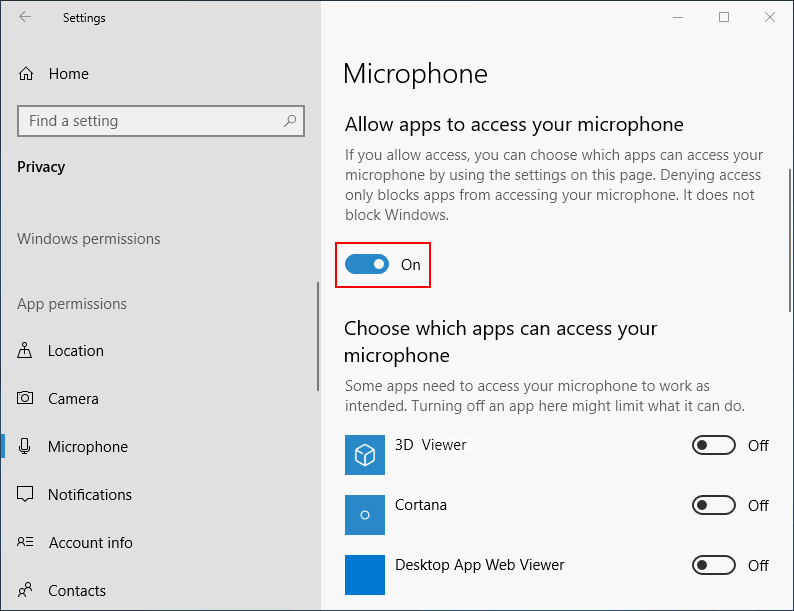
Task: Click the Privacy heading in sidebar
Action: pos(41,167)
